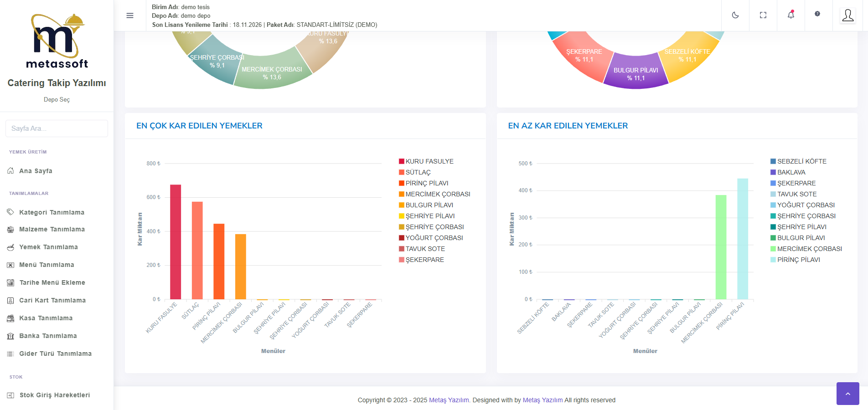The height and width of the screenshot is (410, 868).
Task: Click the Kategori Tanımlama tag icon
Action: click(x=11, y=212)
